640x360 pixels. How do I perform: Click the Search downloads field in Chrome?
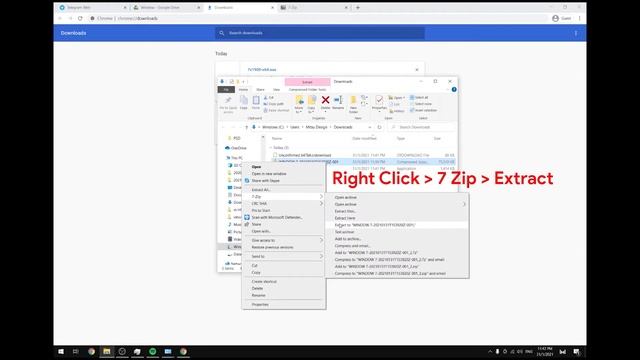point(320,33)
